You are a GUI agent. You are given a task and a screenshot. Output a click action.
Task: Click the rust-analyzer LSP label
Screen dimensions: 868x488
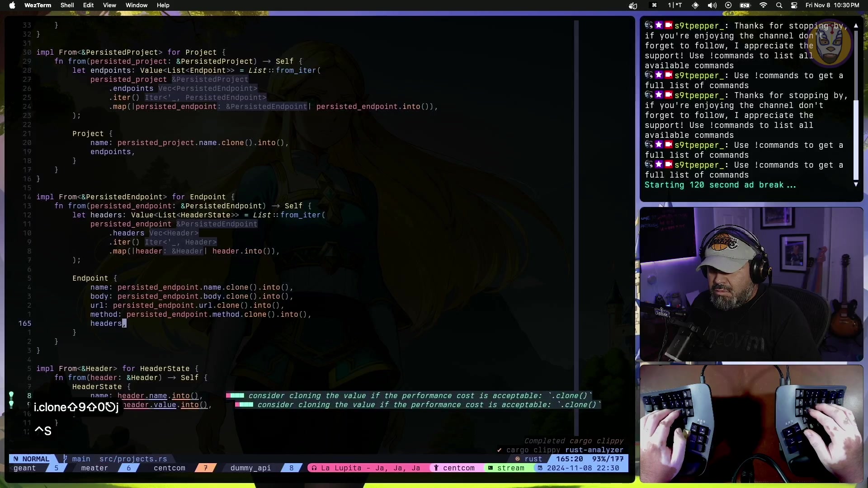tap(594, 450)
